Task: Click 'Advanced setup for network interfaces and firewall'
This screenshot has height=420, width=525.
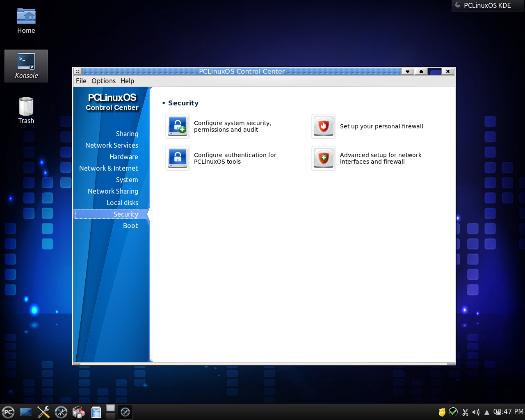Action: click(381, 158)
